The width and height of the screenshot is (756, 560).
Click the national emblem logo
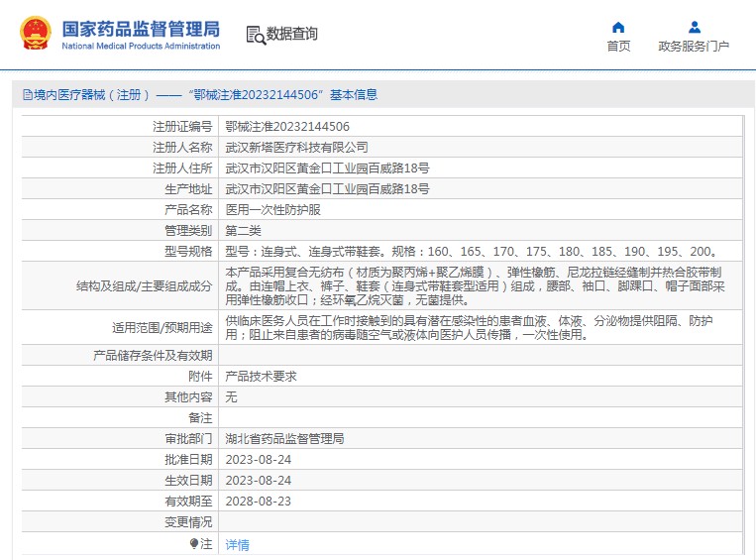36,34
